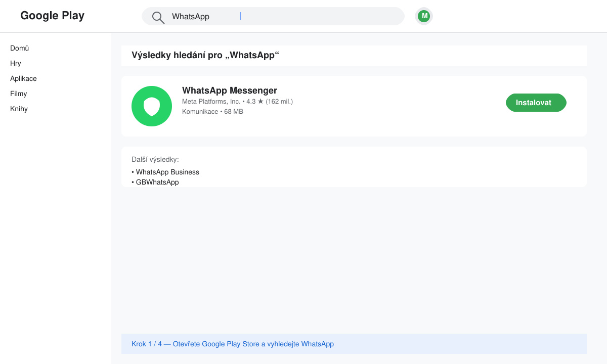This screenshot has width=607, height=364.
Task: Click the Komunikace • 68 MB text
Action: (212, 112)
